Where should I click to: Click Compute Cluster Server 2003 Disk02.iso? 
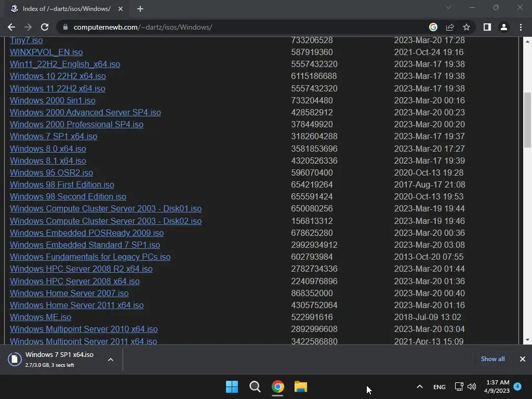[105, 221]
